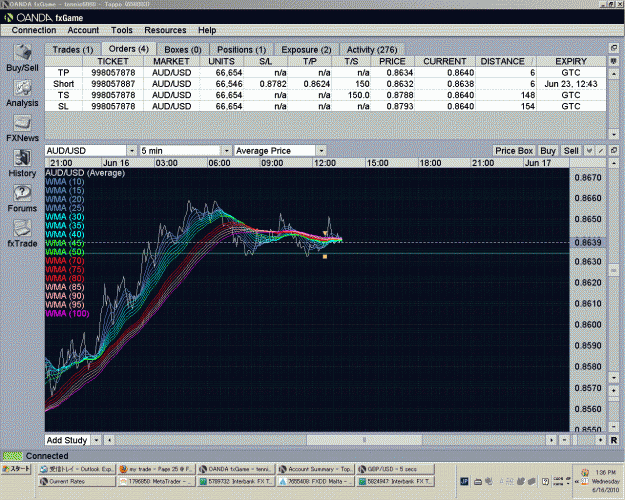Click the price axis down arrow near 0.8580
This screenshot has width=625, height=500.
614,377
